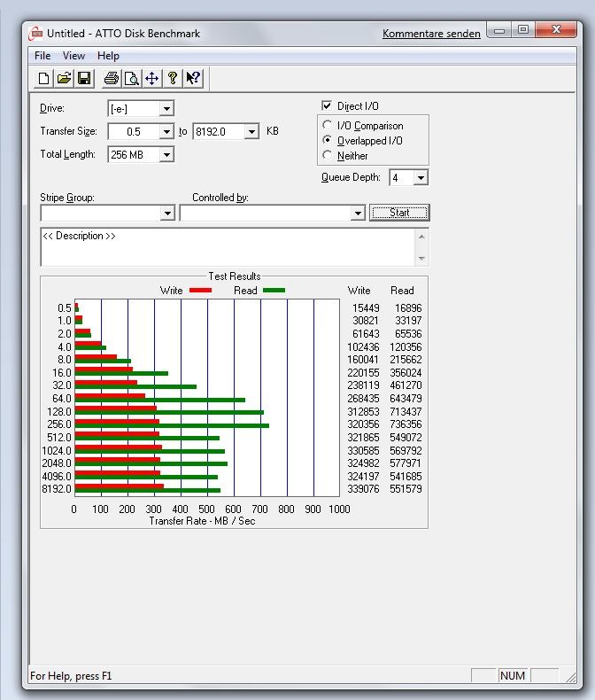Open the Queue Depth dropdown

tap(421, 178)
